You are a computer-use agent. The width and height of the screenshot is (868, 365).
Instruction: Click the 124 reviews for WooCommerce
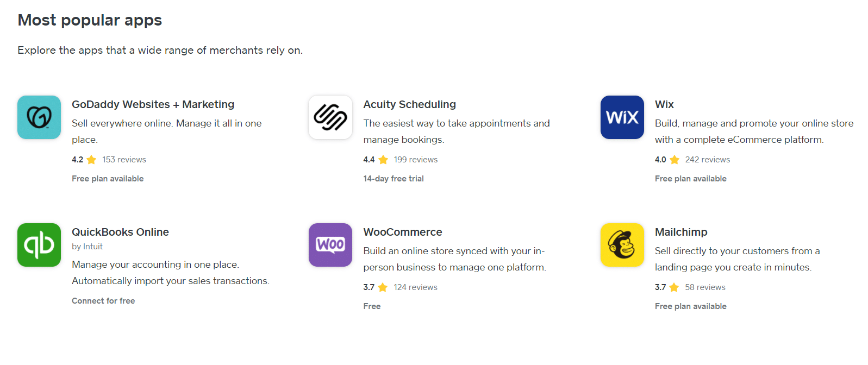[x=415, y=287]
